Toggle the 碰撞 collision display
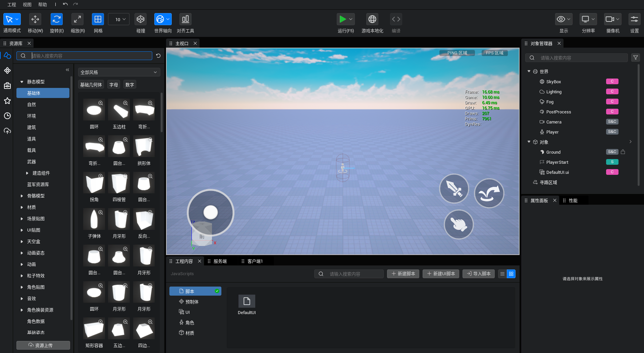The width and height of the screenshot is (644, 353). pyautogui.click(x=141, y=19)
